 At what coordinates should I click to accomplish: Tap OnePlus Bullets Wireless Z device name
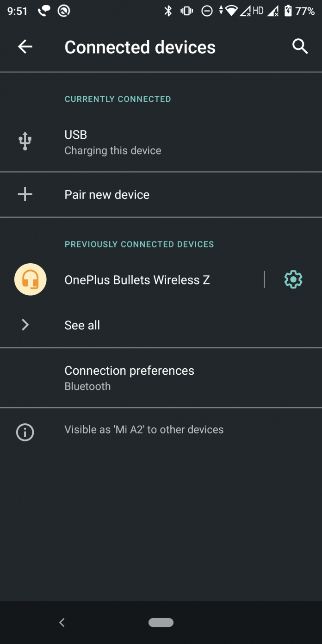[x=137, y=279]
